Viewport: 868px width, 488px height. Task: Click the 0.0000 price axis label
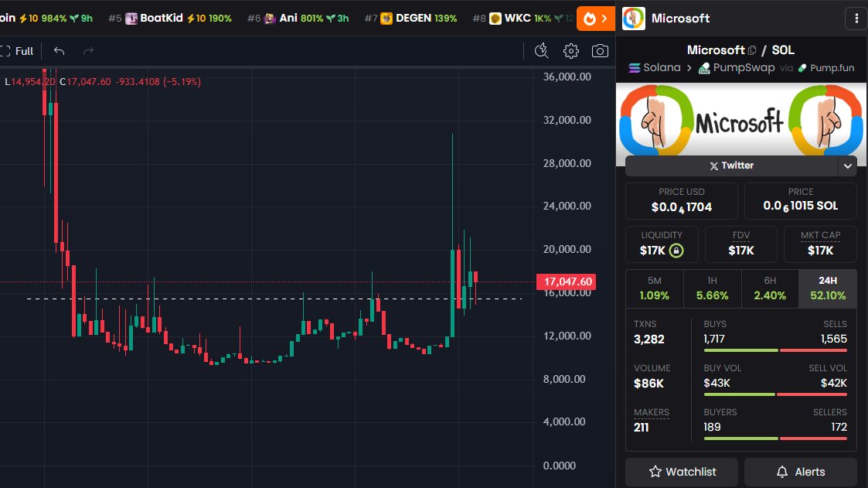click(x=559, y=466)
